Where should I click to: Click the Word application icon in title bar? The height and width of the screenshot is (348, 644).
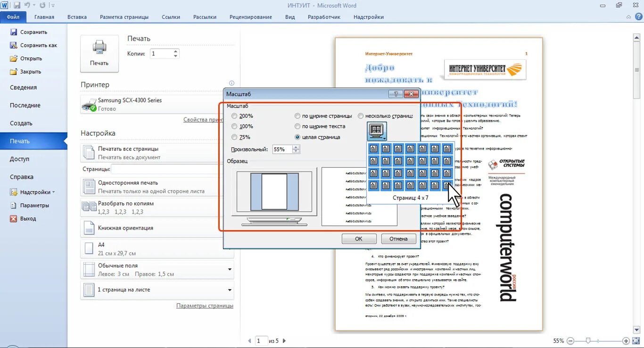pyautogui.click(x=5, y=5)
